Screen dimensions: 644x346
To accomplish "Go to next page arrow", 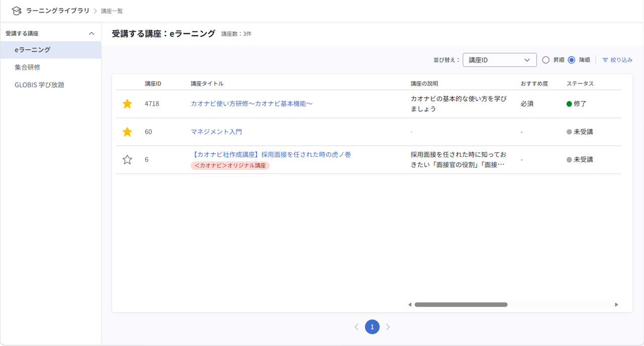I will [388, 327].
